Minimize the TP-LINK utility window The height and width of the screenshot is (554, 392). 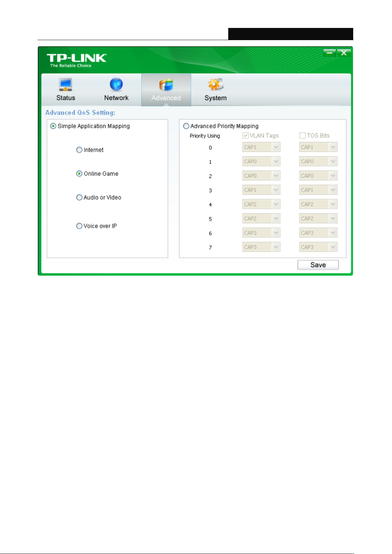pyautogui.click(x=329, y=53)
